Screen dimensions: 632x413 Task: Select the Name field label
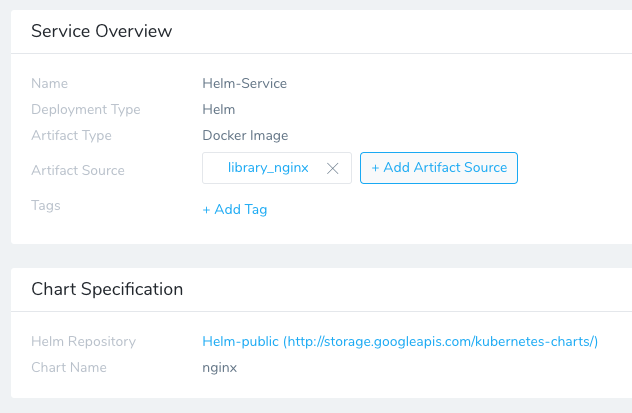coord(50,83)
